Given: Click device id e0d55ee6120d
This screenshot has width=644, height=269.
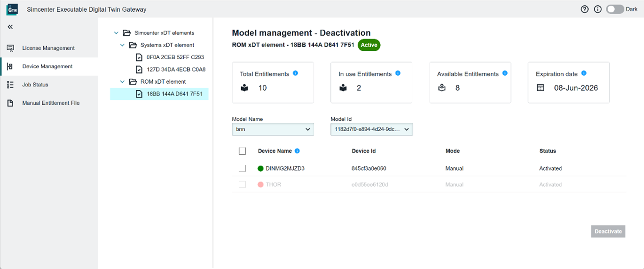Looking at the screenshot, I should (x=369, y=185).
